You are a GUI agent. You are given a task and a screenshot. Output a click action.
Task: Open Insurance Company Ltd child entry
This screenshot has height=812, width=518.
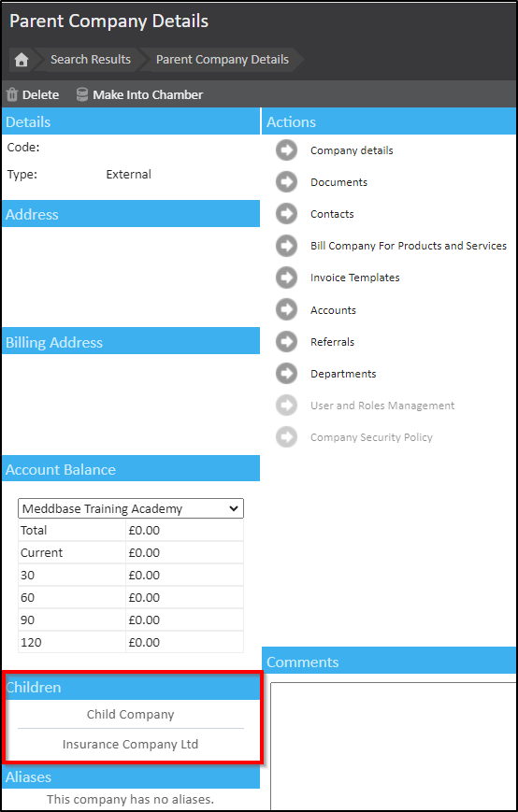click(x=131, y=745)
